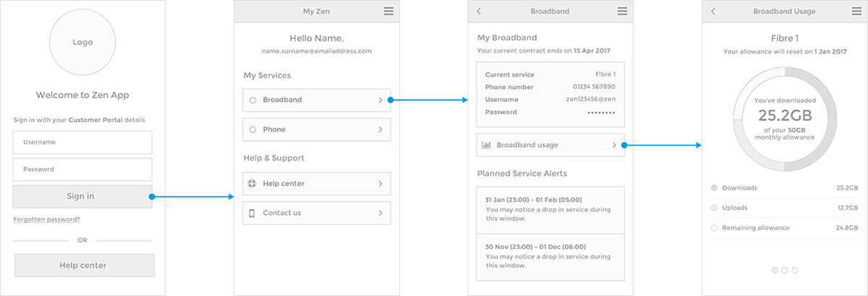868x296 pixels.
Task: Open the hamburger menu on Broadband screen
Action: click(x=623, y=12)
